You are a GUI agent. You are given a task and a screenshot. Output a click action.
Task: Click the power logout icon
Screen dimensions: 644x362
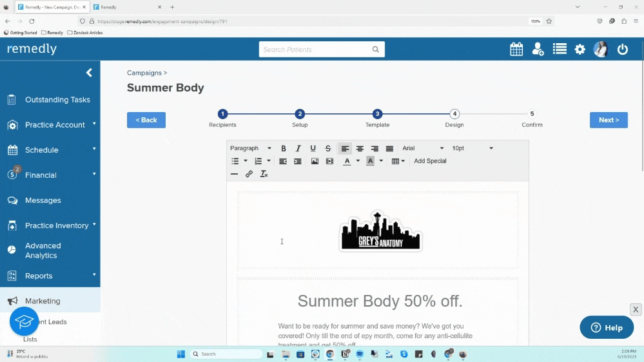pos(623,49)
